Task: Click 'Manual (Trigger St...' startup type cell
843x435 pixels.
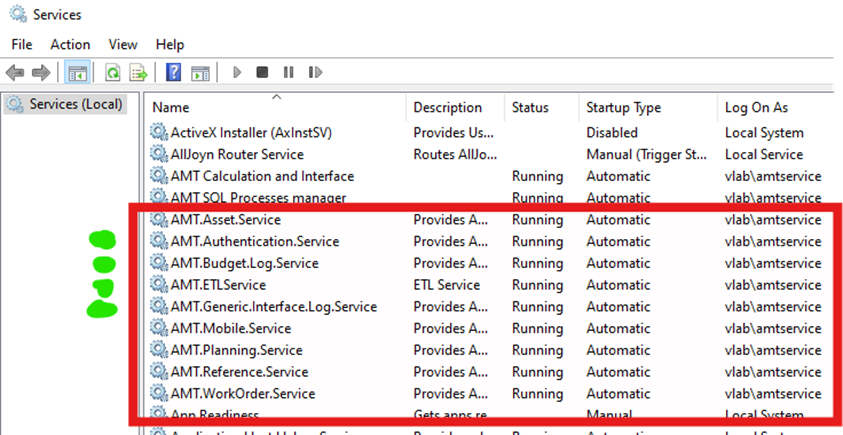Action: point(646,155)
